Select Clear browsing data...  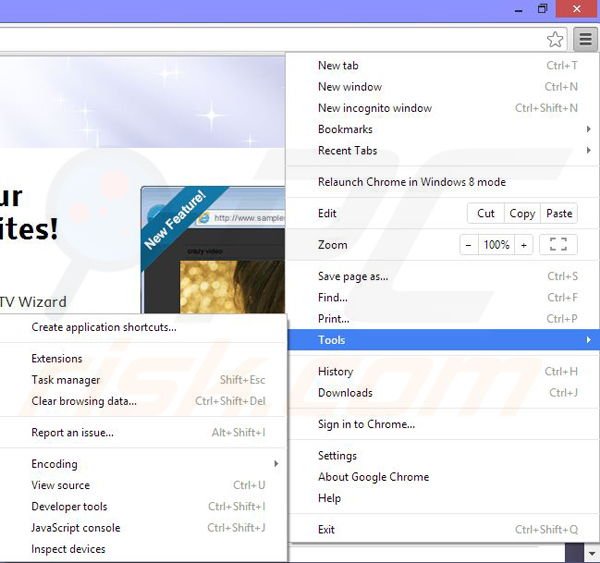(142, 401)
